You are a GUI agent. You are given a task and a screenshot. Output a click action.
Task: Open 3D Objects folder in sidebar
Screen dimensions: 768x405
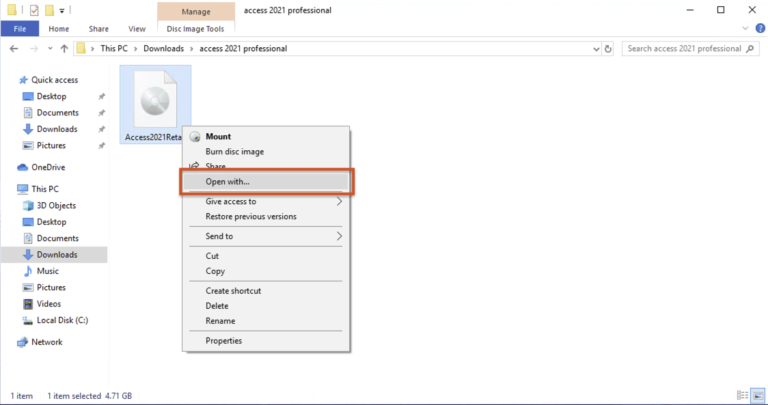click(x=56, y=206)
